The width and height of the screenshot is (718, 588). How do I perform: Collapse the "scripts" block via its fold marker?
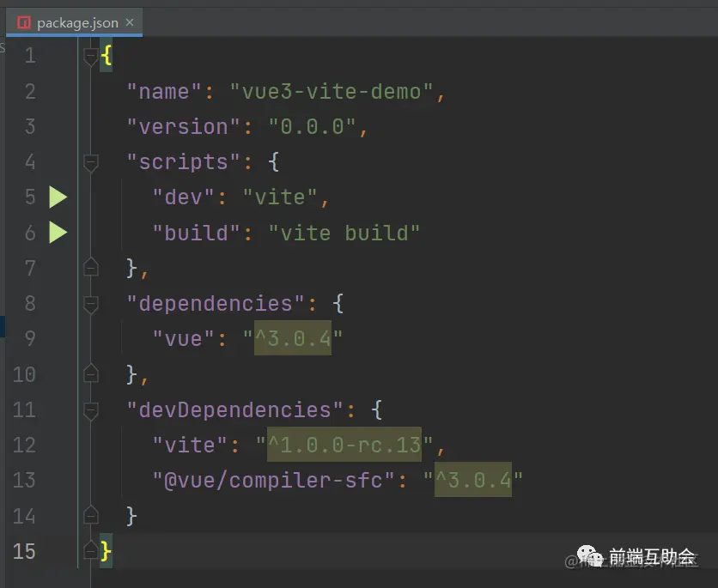tap(91, 160)
